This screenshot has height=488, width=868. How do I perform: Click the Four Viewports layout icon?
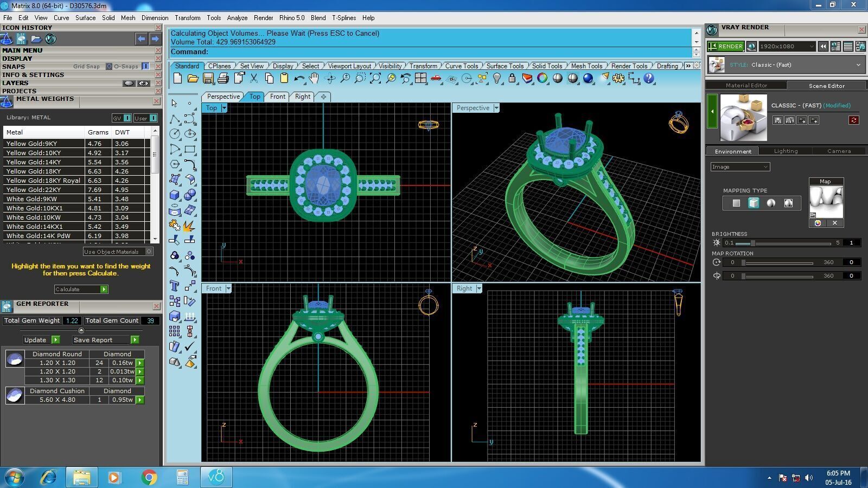click(420, 79)
